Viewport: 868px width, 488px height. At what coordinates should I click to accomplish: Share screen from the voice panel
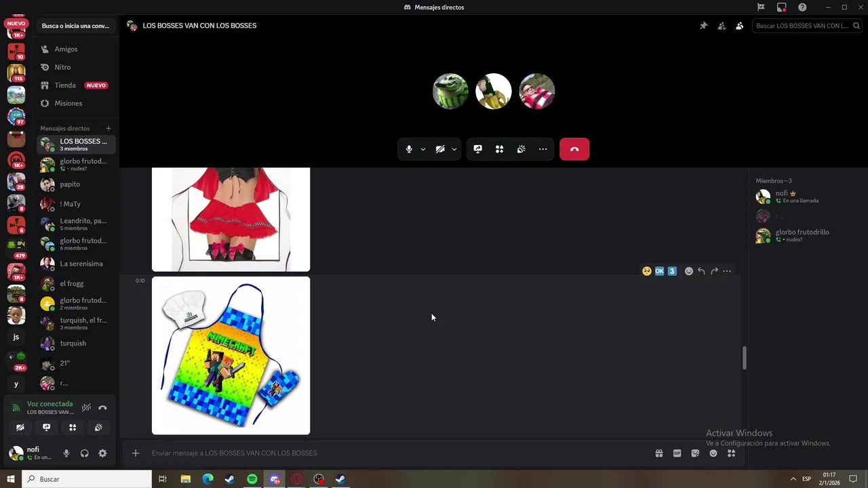(x=46, y=427)
